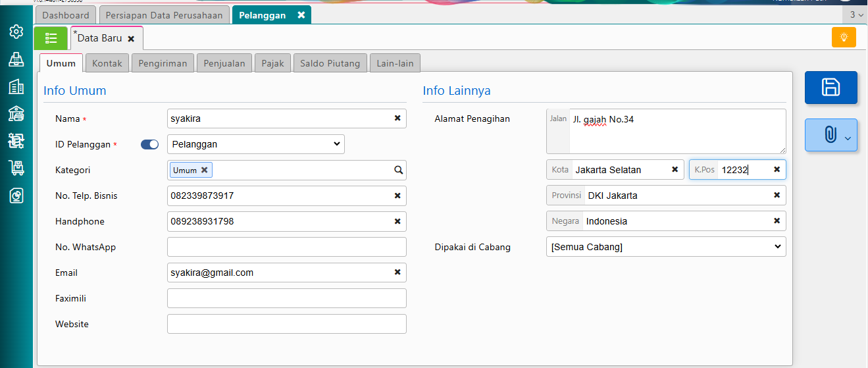
Task: Open the Saldo Piutang tab
Action: [x=330, y=63]
